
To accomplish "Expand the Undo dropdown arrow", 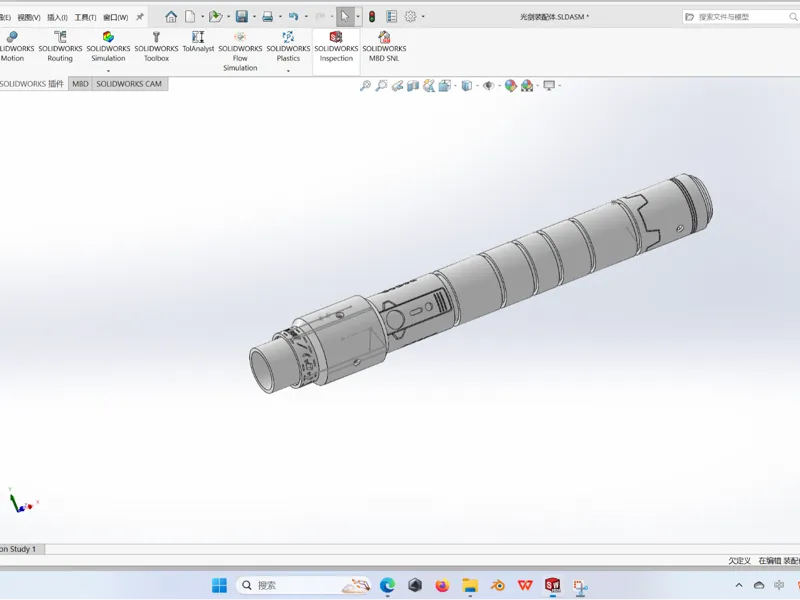I will point(306,17).
